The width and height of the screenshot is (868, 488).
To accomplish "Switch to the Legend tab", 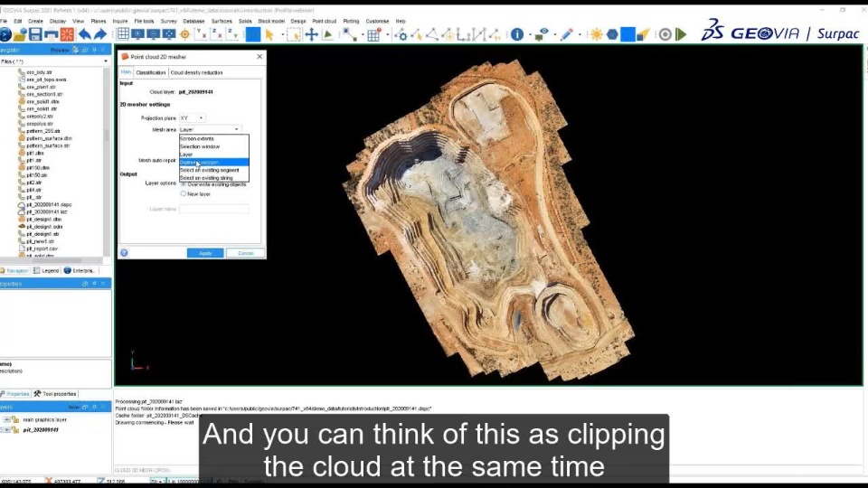I will 46,270.
